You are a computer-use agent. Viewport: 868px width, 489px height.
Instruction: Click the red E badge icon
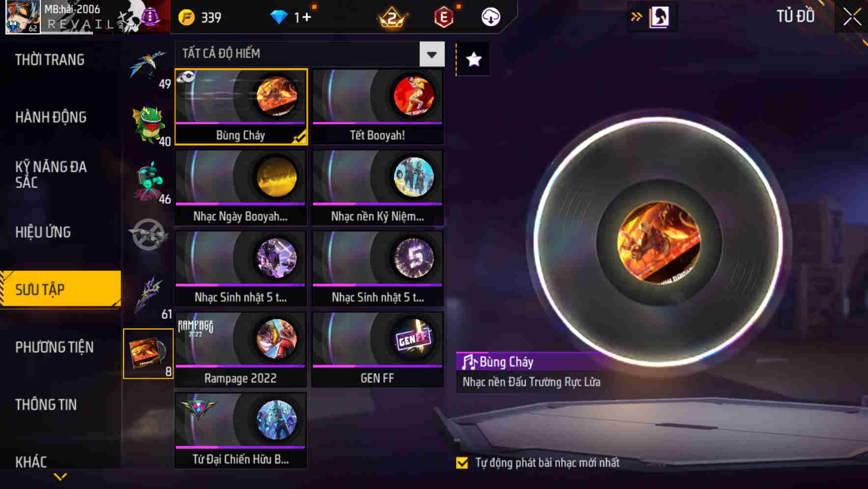[444, 18]
